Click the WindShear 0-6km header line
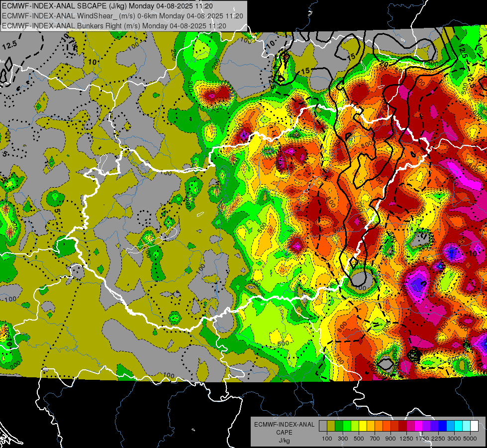The width and height of the screenshot is (487, 448). [x=123, y=16]
